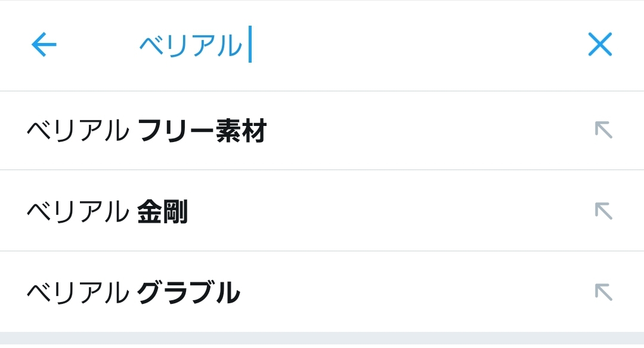Viewport: 644px width, 348px height.
Task: Tap 'ベリアル' prefix in the 'グラブル' row
Action: [x=78, y=293]
